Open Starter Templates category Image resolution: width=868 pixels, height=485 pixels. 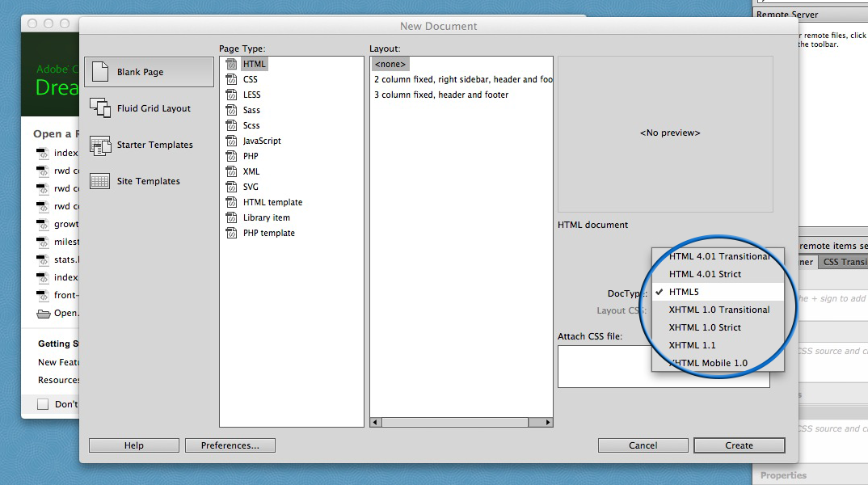tap(141, 145)
